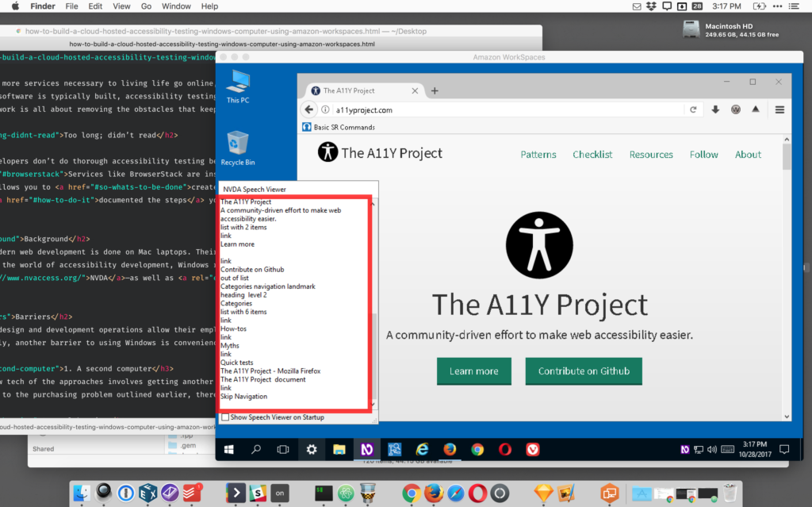Click the Windows network tray icon
The width and height of the screenshot is (812, 507).
tap(699, 449)
